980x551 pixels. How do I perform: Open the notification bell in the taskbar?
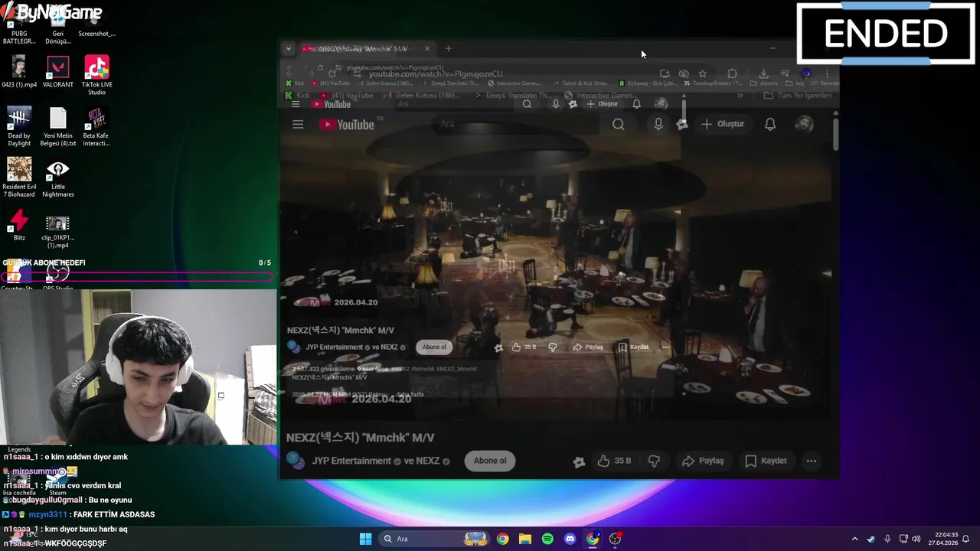(x=966, y=539)
